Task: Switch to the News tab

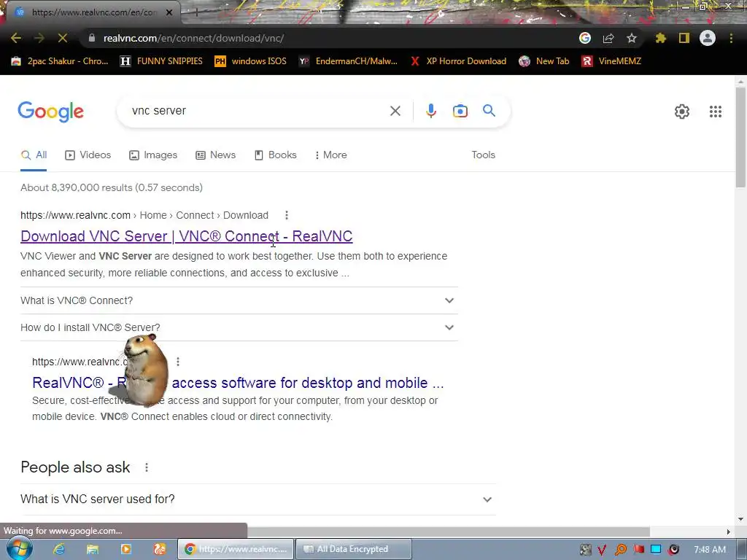Action: 215,155
